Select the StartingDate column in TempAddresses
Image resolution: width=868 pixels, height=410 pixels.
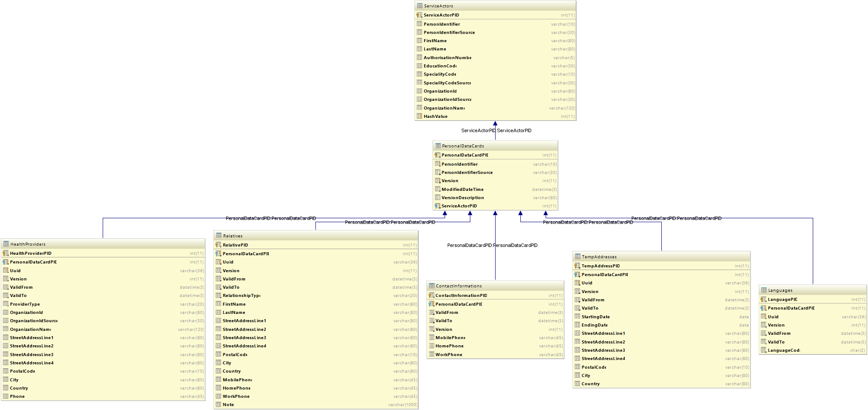coord(596,317)
